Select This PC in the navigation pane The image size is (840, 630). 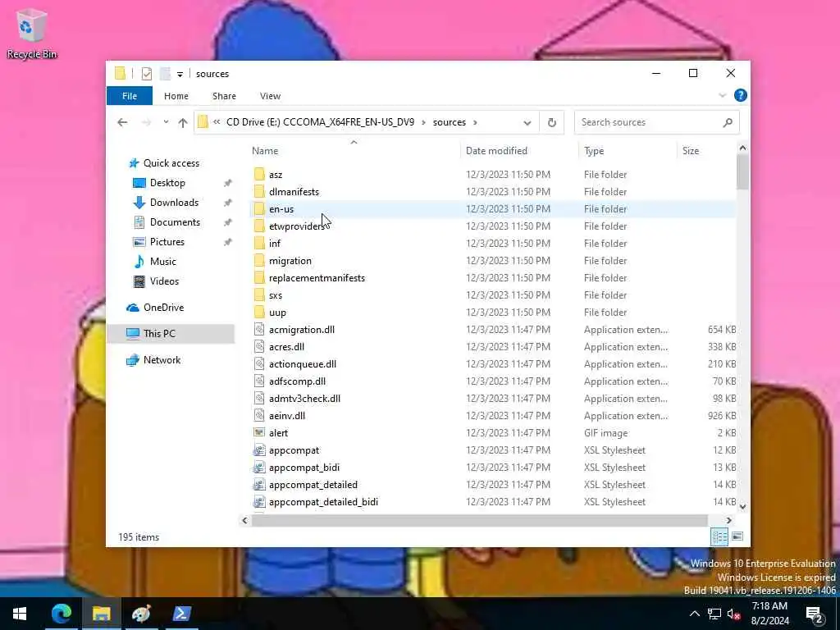159,333
